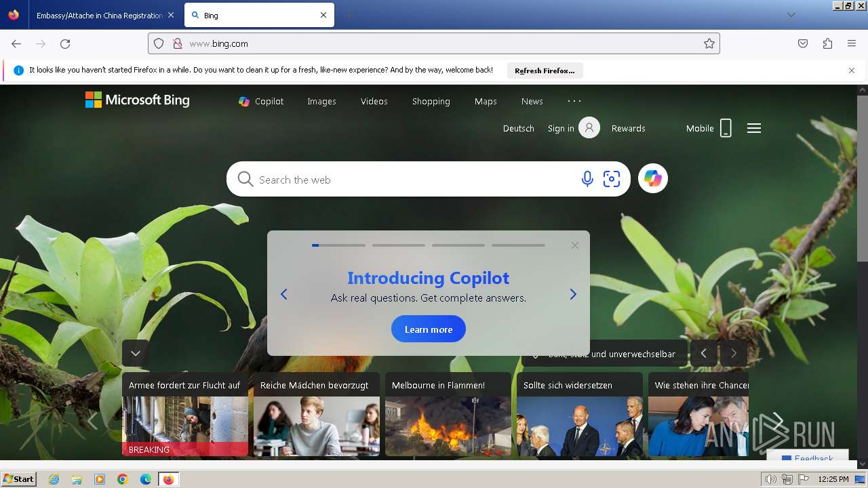The image size is (868, 488).
Task: Jump to the fourth Copilot card progress segment
Action: pos(518,245)
